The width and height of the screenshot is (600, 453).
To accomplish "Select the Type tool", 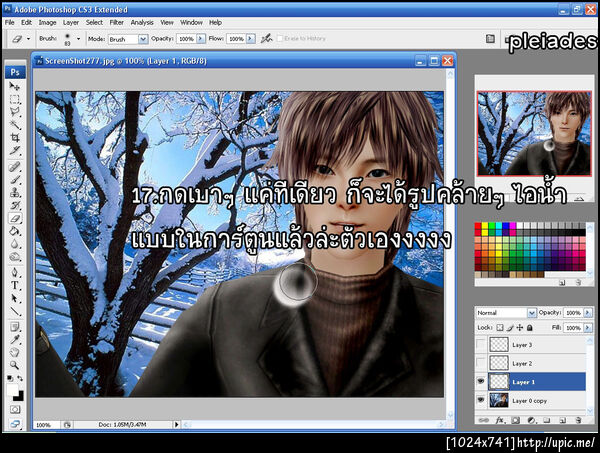I will [15, 285].
